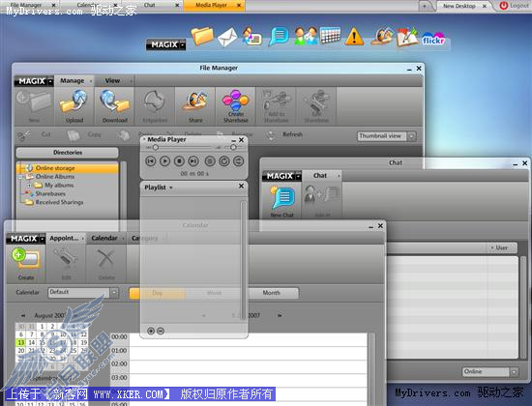The width and height of the screenshot is (532, 406).
Task: Open the flickr icon in the dock
Action: (433, 39)
